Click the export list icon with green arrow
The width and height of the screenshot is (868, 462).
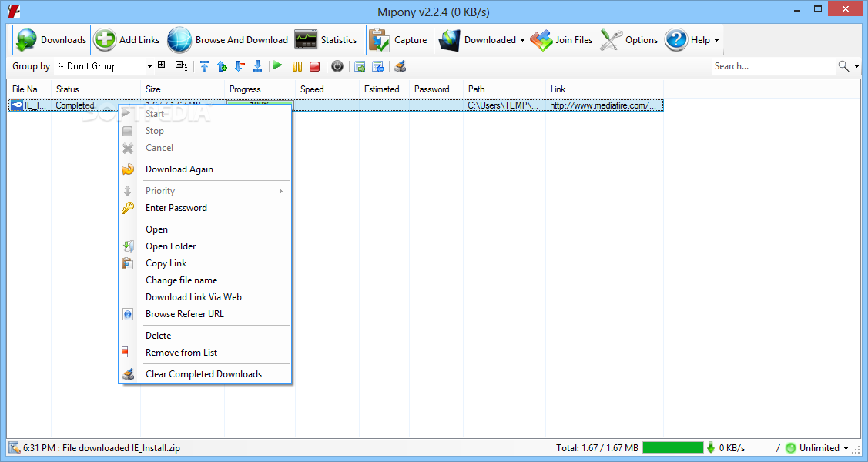coord(360,66)
